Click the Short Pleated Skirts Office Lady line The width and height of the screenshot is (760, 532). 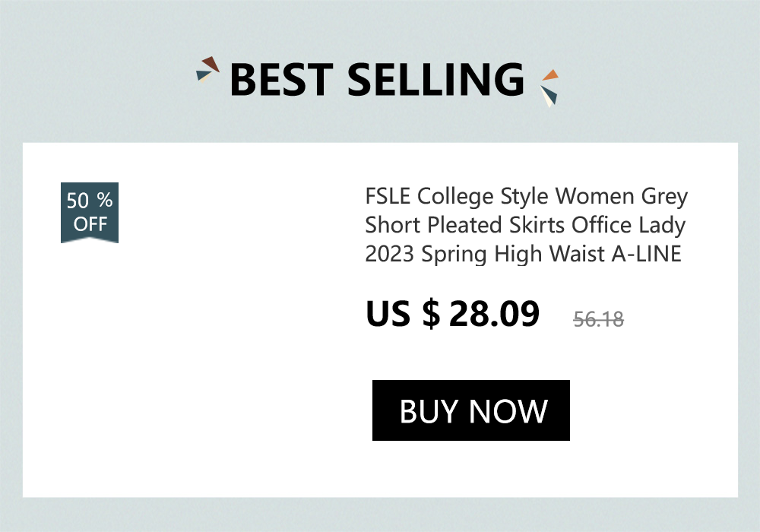(x=525, y=226)
